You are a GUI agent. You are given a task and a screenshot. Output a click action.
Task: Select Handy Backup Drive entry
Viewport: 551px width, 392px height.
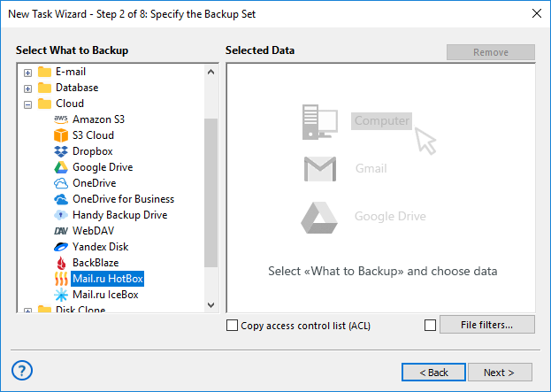pyautogui.click(x=119, y=215)
